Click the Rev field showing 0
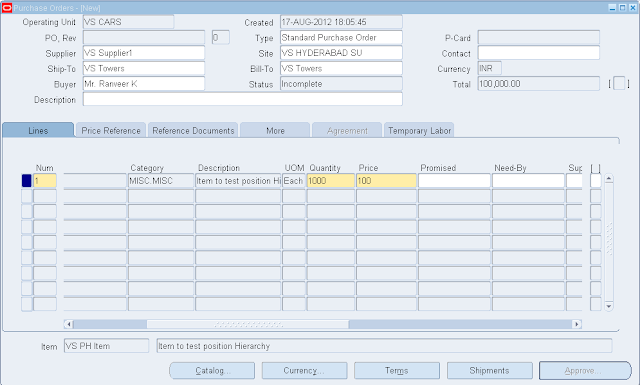The image size is (640, 385). pos(220,38)
